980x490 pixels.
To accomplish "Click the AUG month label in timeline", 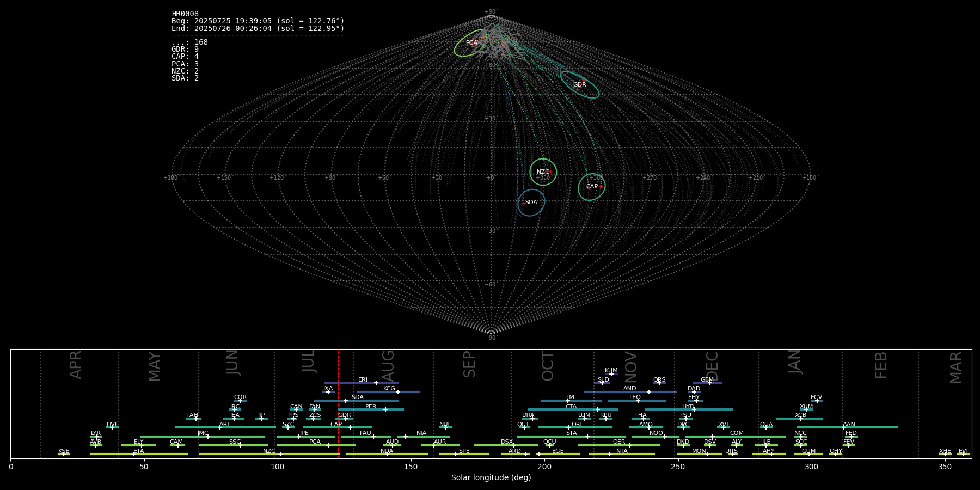I will coord(388,366).
